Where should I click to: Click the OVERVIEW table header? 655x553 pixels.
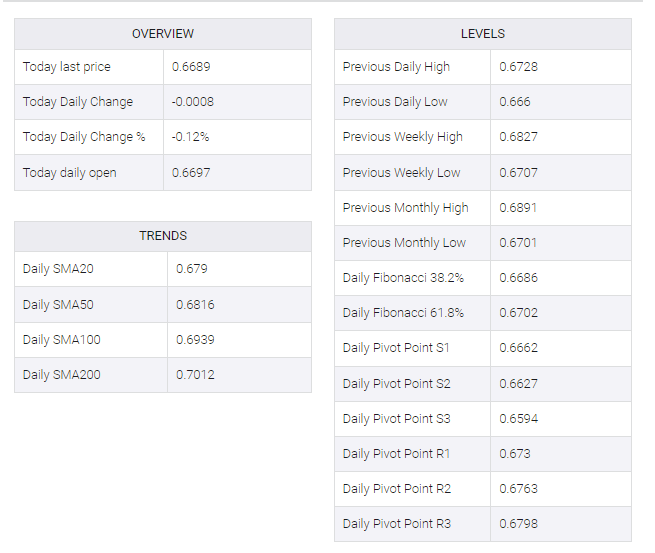[x=163, y=34]
